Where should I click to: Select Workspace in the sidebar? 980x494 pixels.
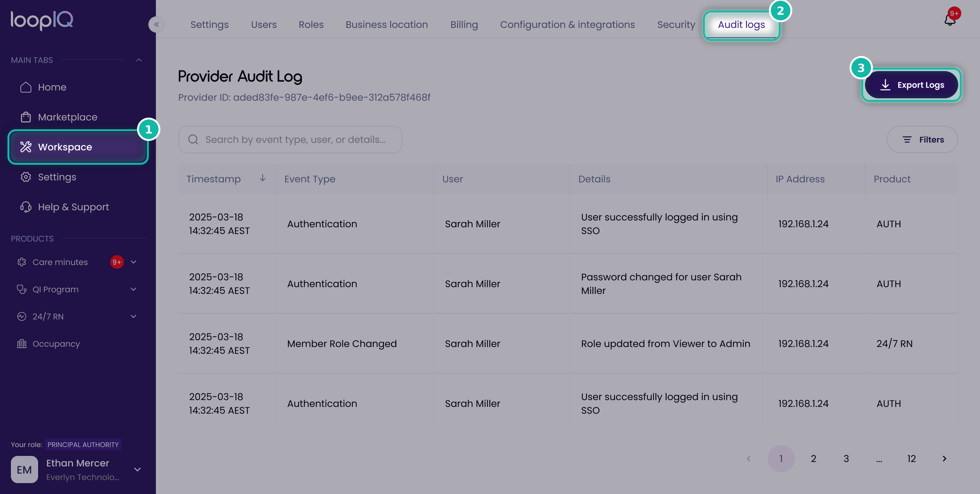point(78,147)
